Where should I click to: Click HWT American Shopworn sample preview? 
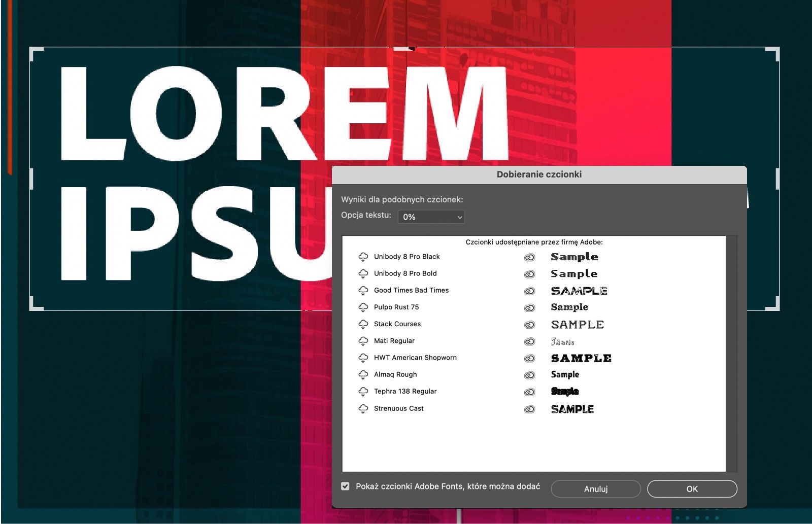[581, 358]
